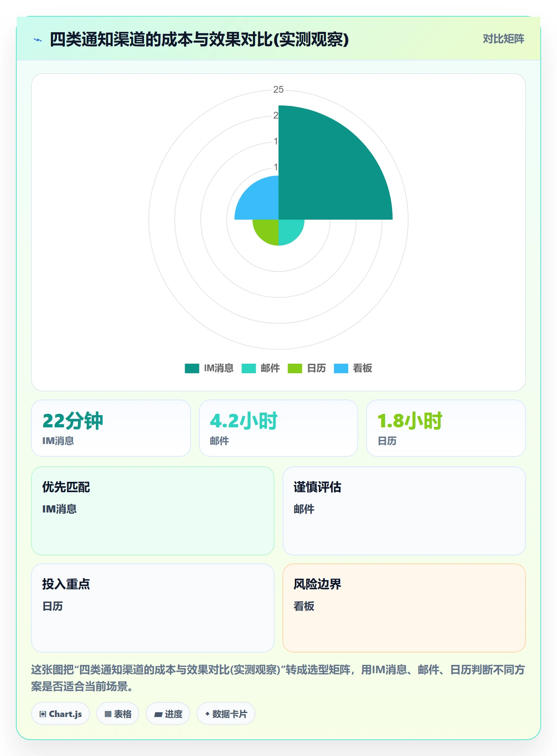Click 日历 in the 投入重点 card
Screen dimensions: 557x756
(53, 606)
